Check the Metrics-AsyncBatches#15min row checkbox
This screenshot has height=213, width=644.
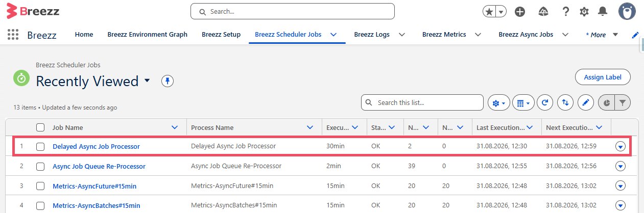pyautogui.click(x=40, y=206)
